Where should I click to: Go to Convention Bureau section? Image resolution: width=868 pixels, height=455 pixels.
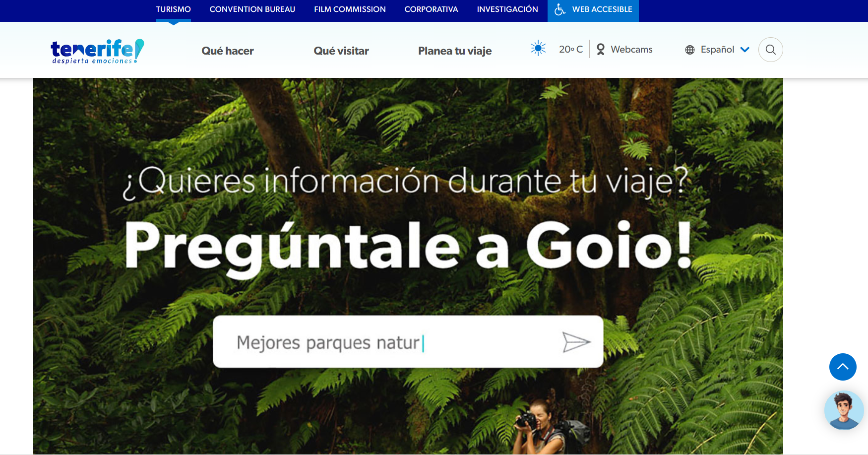[252, 9]
